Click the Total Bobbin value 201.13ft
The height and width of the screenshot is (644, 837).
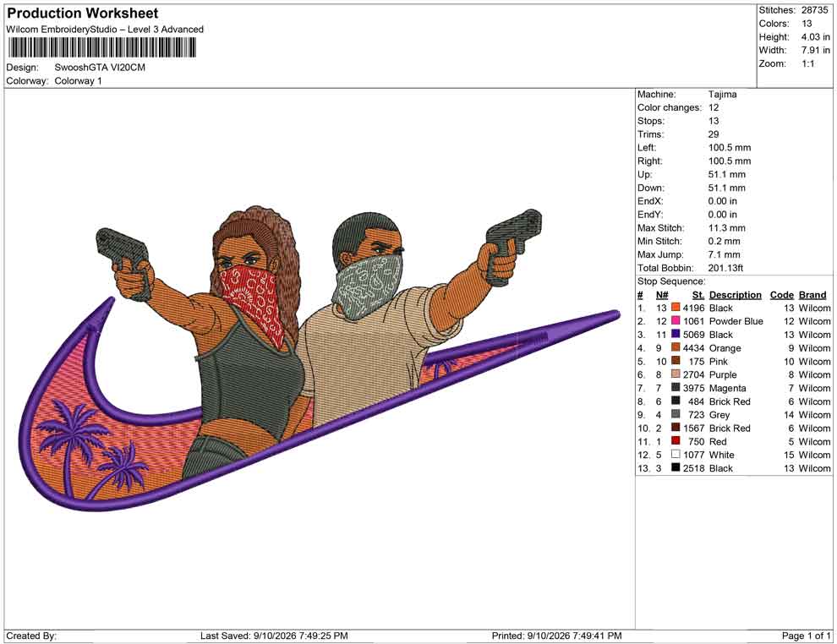point(725,268)
